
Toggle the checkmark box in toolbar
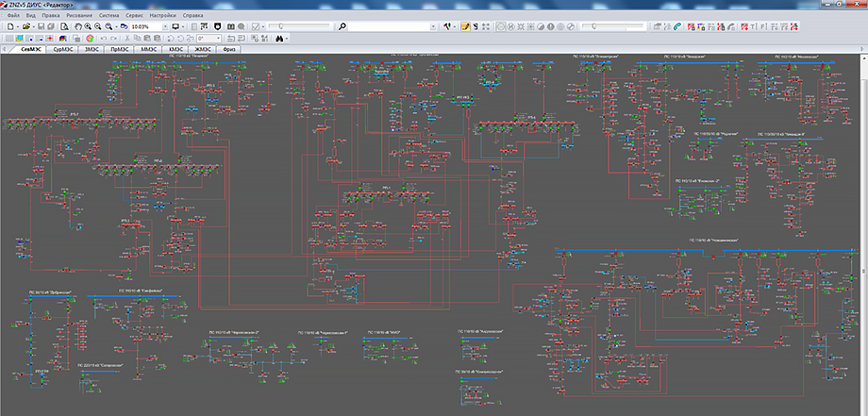coord(256,26)
